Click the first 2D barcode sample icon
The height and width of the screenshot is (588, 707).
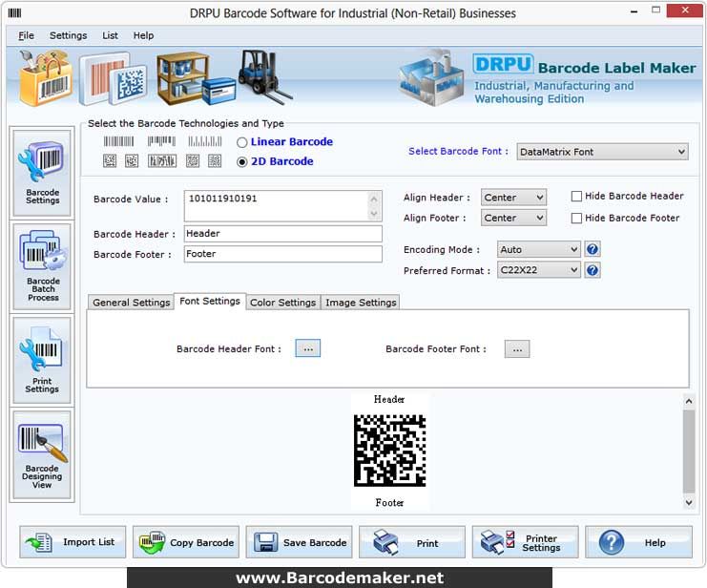point(110,160)
